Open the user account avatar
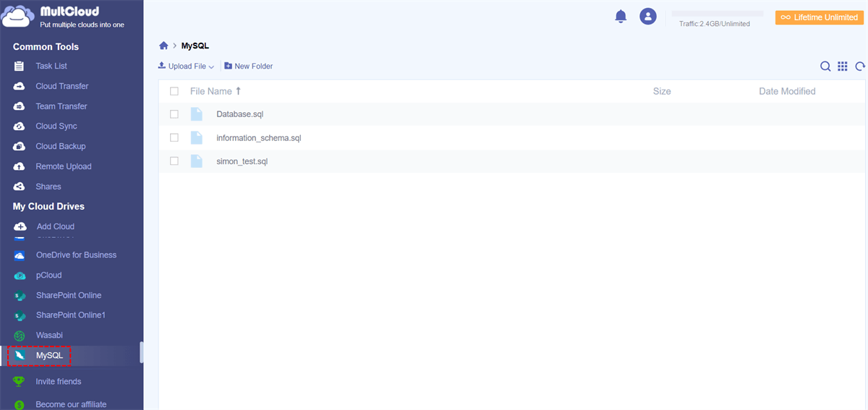The image size is (868, 410). [x=648, y=16]
